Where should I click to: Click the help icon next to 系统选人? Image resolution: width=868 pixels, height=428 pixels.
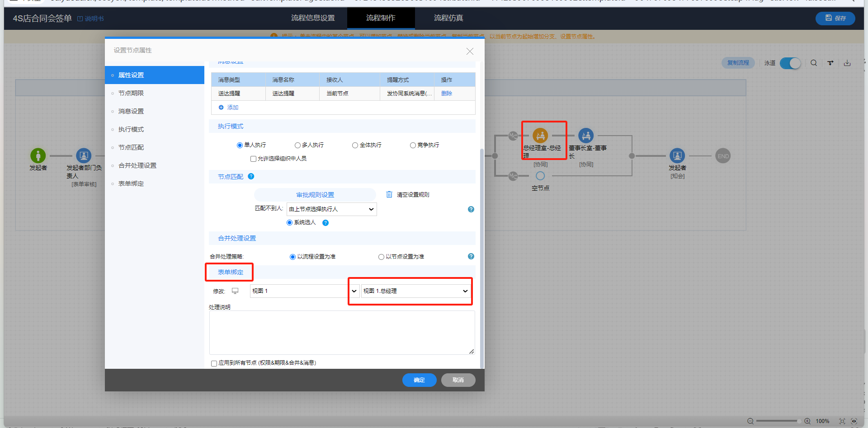(325, 223)
